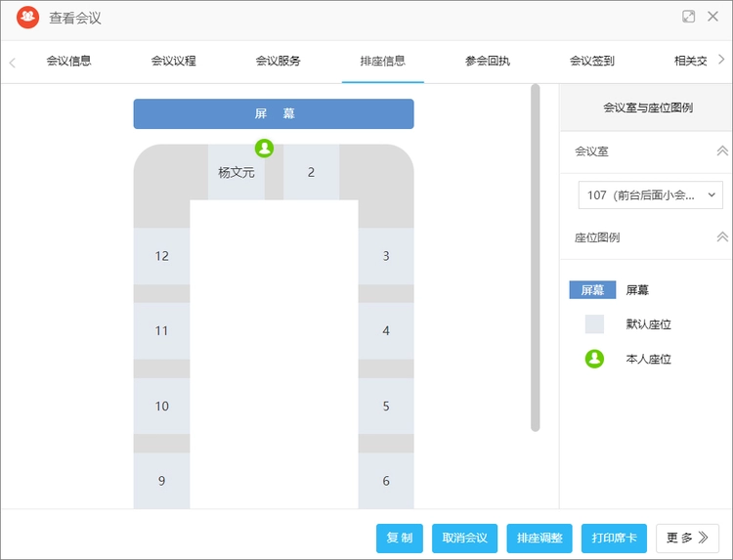Open the 参会回执 tab
Viewport: 733px width, 560px height.
(488, 61)
